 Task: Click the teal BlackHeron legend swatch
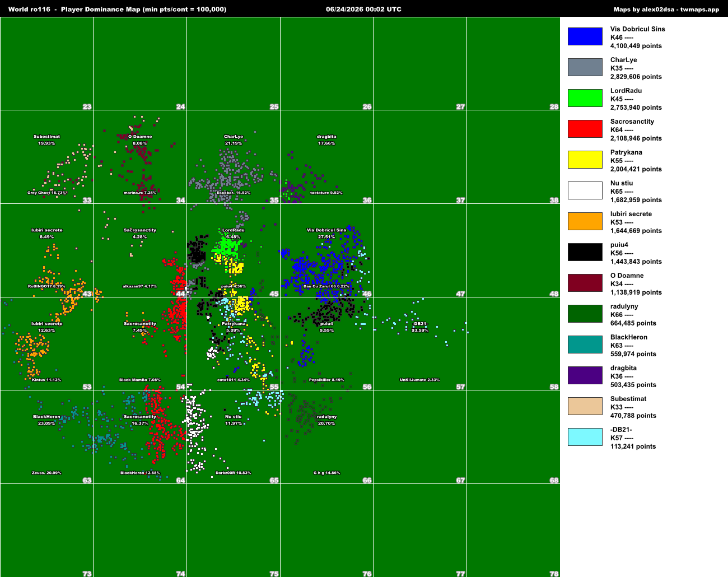click(585, 345)
